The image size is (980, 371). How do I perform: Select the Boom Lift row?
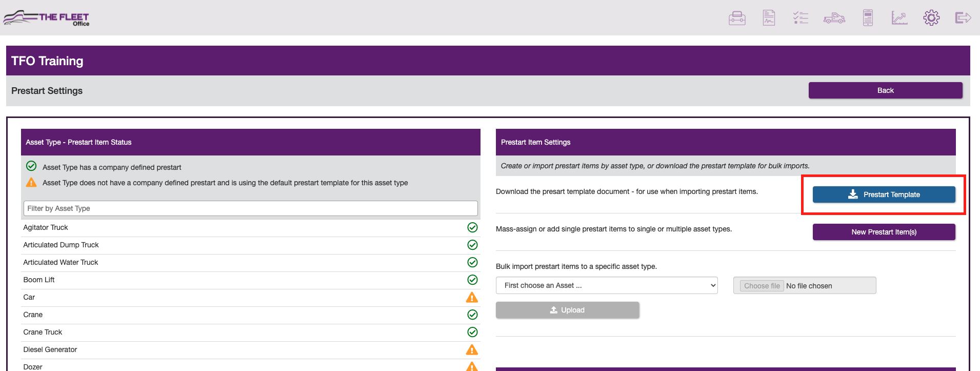250,280
